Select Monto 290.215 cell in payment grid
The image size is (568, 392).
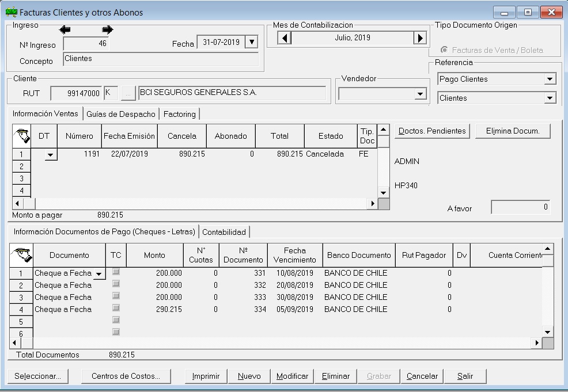click(155, 310)
